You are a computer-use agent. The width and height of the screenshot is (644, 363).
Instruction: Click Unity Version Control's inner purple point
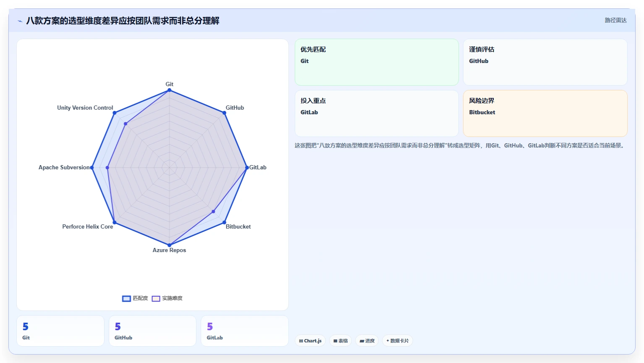(126, 124)
